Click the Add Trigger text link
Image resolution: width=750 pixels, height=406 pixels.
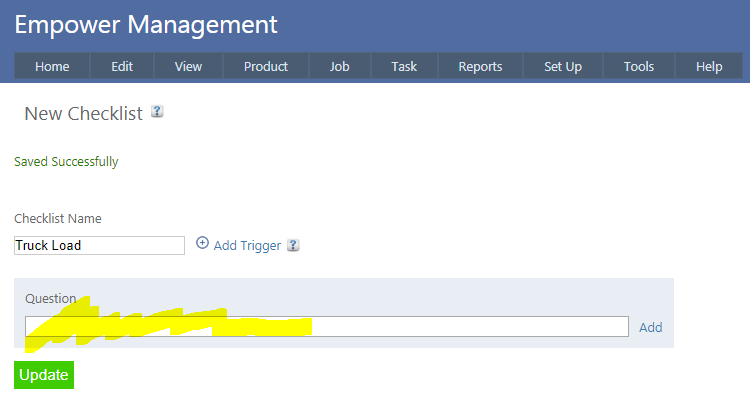pyautogui.click(x=247, y=245)
